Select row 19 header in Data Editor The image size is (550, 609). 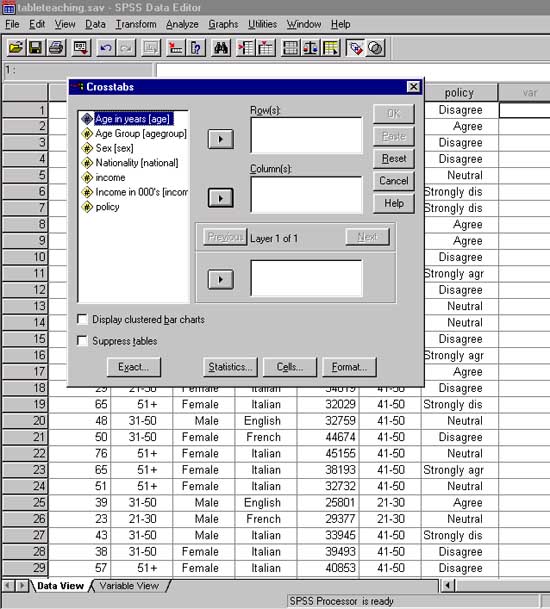tap(25, 404)
